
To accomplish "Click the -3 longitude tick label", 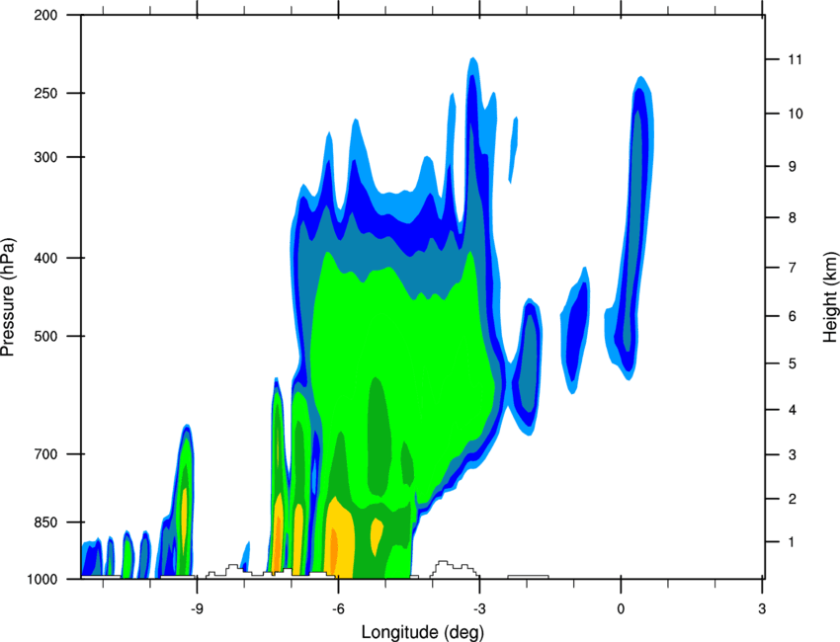I will pos(479,609).
